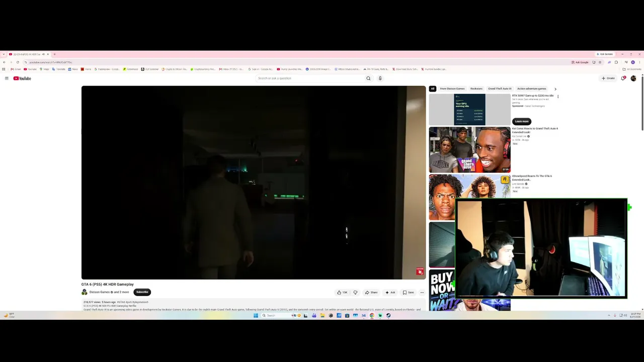Click the Chrome address bar URL
The height and width of the screenshot is (362, 644).
coord(51,62)
